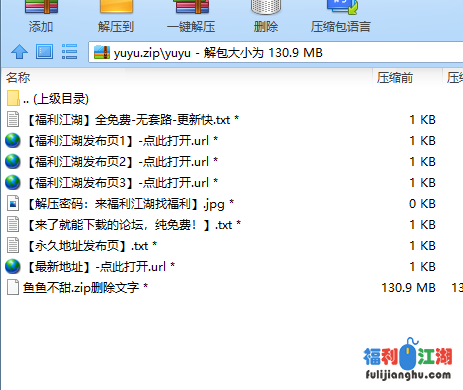Switch to list view mode
The image size is (463, 390).
point(69,52)
